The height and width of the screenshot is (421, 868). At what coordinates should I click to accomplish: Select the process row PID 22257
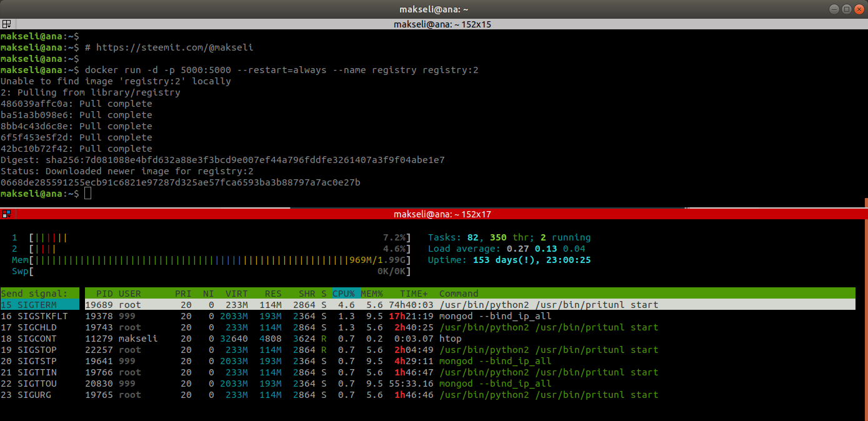(470, 350)
